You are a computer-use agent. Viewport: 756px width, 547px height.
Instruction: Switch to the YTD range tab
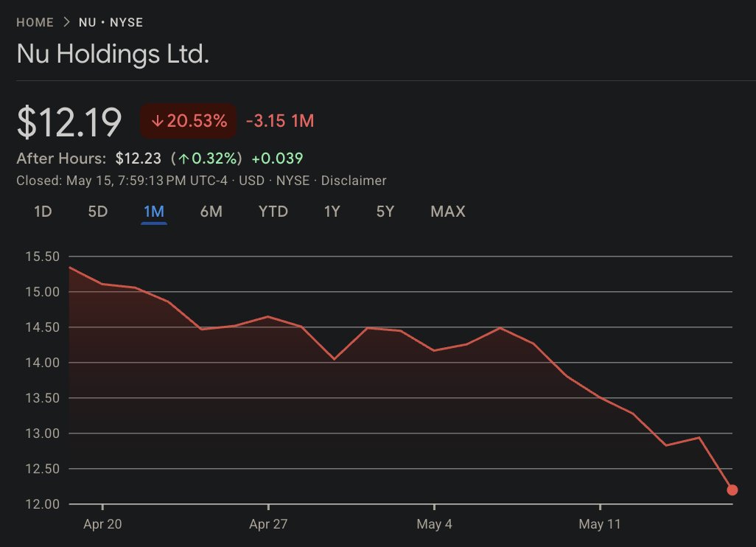[273, 212]
